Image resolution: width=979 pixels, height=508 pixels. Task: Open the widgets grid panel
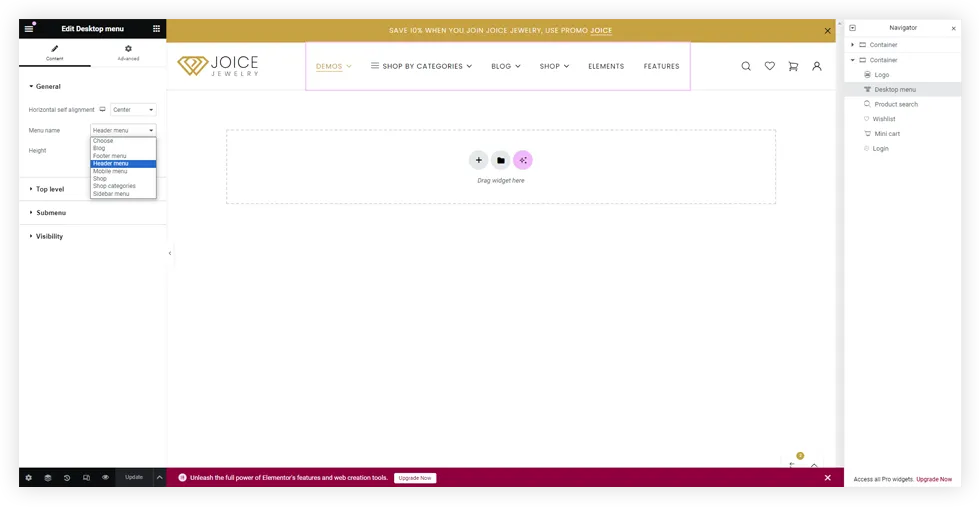(x=156, y=29)
